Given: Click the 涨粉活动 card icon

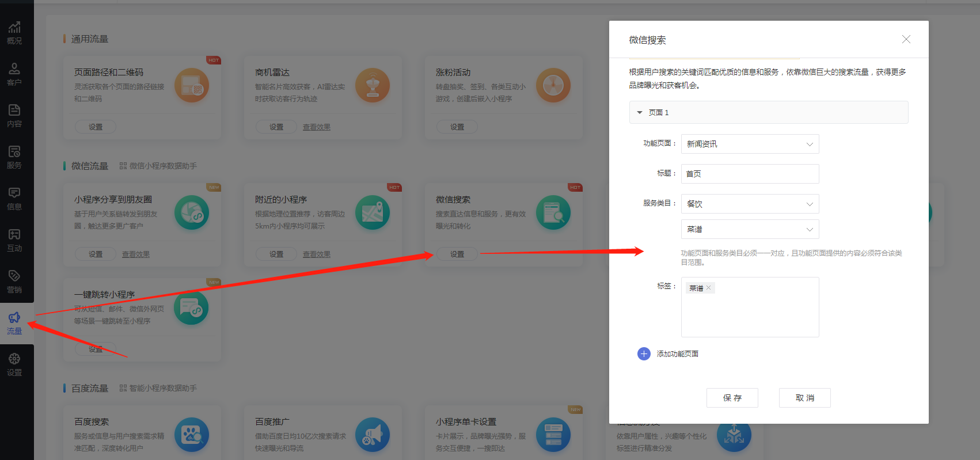Looking at the screenshot, I should point(553,86).
